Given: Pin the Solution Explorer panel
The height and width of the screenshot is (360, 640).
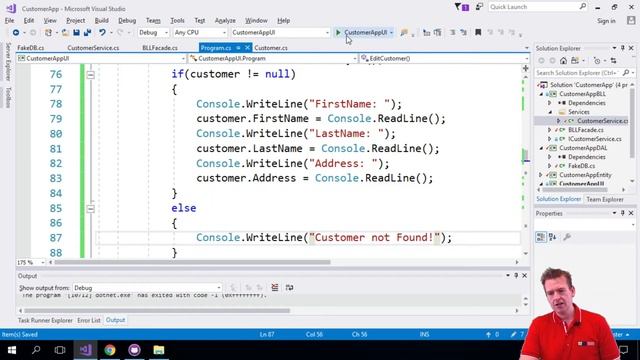Looking at the screenshot, I should click(x=622, y=48).
